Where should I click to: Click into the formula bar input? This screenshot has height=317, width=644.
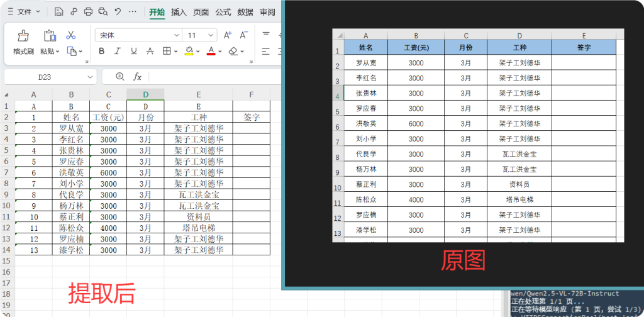pyautogui.click(x=214, y=77)
